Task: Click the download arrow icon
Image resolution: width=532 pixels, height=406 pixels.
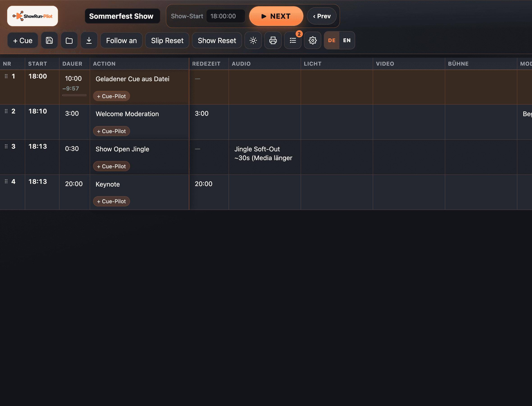Action: 89,40
